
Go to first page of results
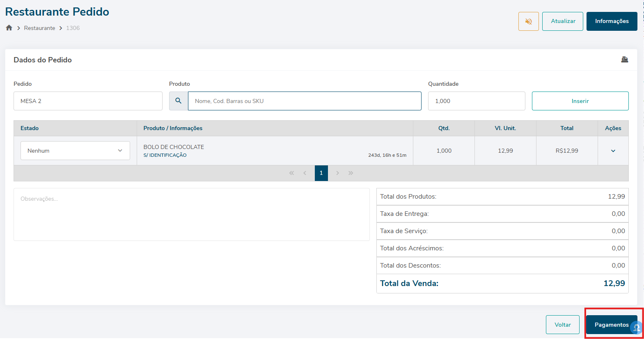[291, 173]
